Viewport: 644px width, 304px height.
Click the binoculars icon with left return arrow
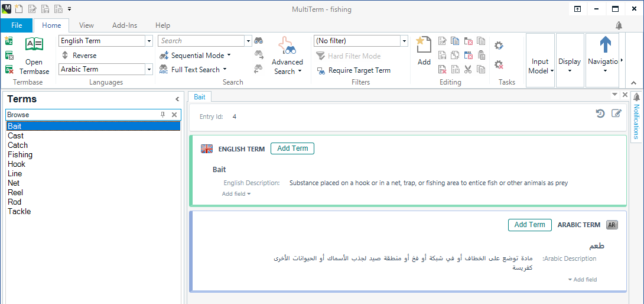click(x=259, y=68)
